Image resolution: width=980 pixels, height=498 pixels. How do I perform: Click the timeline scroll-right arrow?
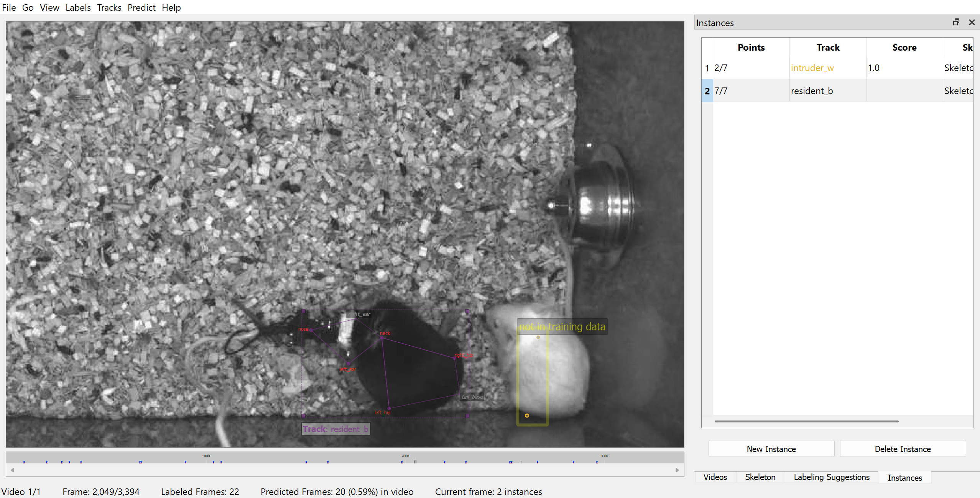click(677, 470)
